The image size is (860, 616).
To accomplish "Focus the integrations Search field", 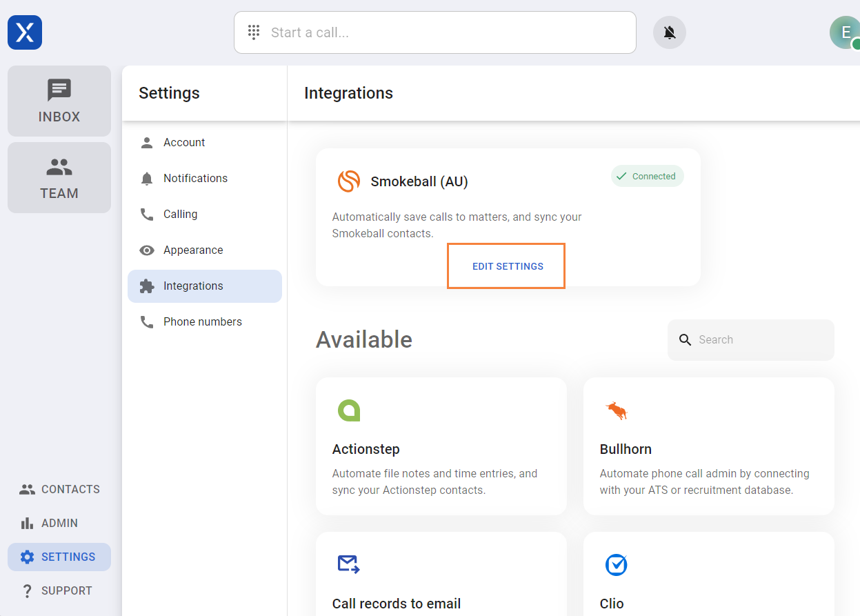I will pyautogui.click(x=751, y=339).
